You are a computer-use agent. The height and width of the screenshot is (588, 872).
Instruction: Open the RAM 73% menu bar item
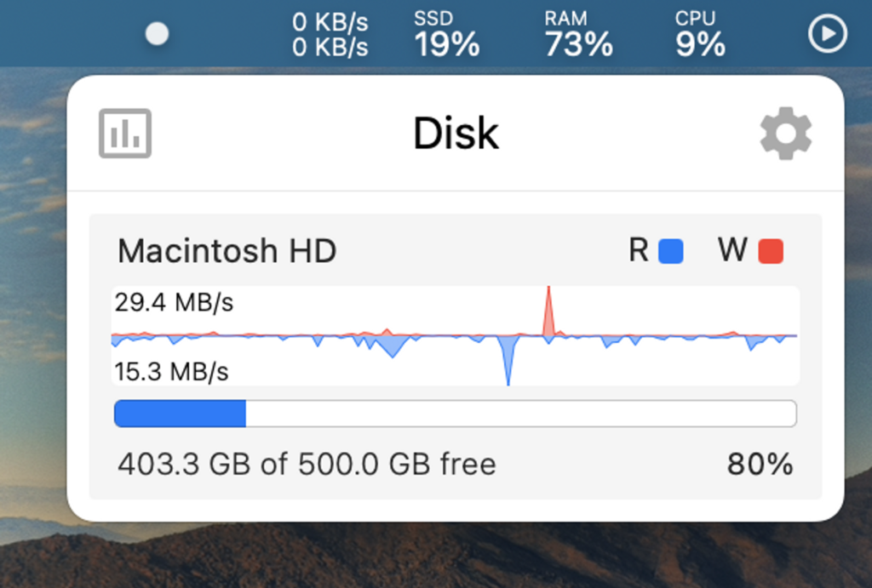[x=578, y=35]
